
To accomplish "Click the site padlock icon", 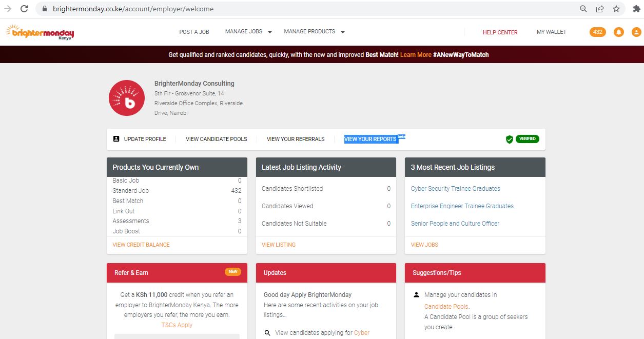I will [x=45, y=9].
